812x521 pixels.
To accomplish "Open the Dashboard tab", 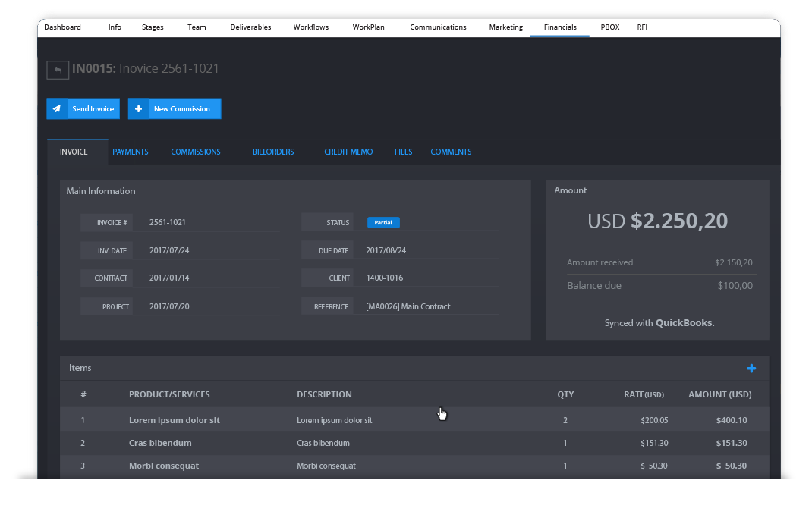I will pyautogui.click(x=63, y=27).
